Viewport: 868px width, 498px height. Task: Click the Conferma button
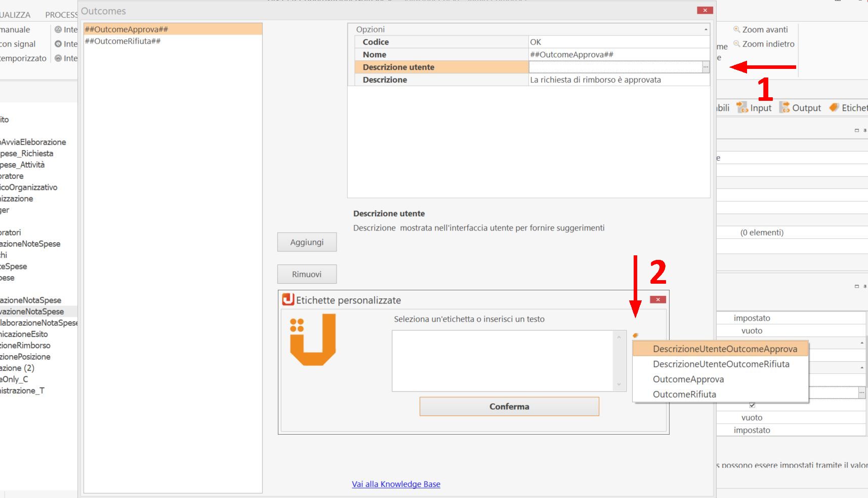pyautogui.click(x=509, y=406)
